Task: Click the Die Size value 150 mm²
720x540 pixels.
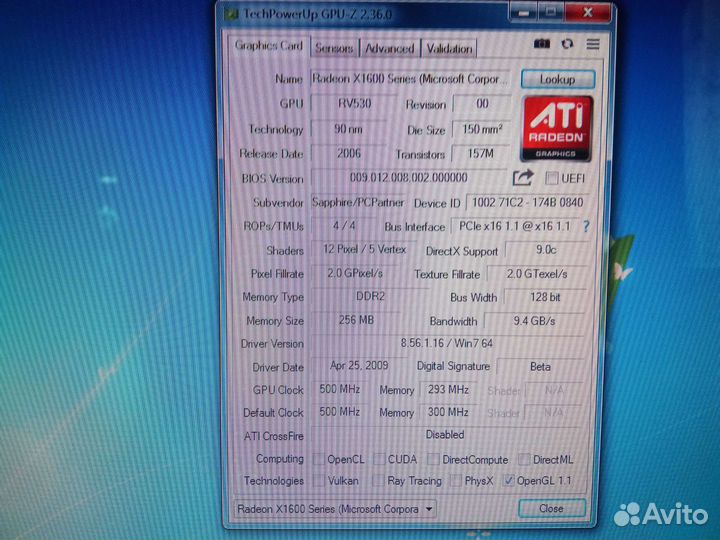Action: pyautogui.click(x=482, y=129)
